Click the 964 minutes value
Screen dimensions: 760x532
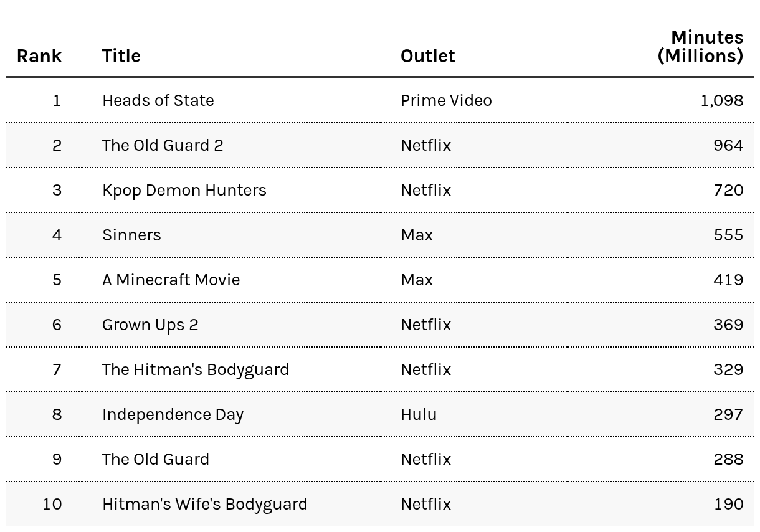coord(728,145)
